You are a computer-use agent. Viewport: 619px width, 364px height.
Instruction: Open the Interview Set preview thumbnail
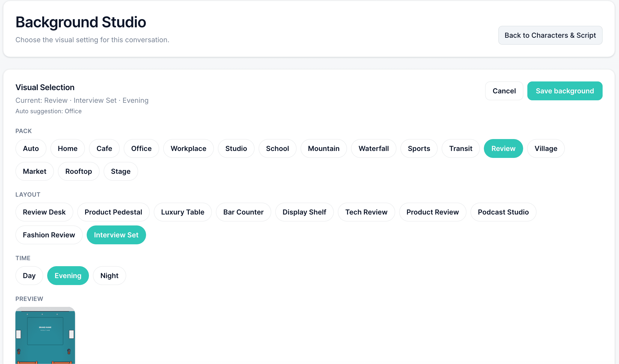coord(45,335)
